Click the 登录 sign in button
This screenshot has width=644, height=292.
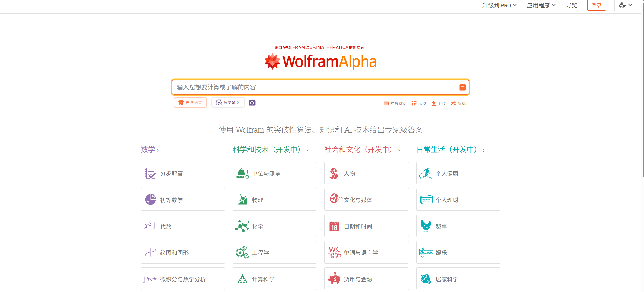[x=596, y=5]
